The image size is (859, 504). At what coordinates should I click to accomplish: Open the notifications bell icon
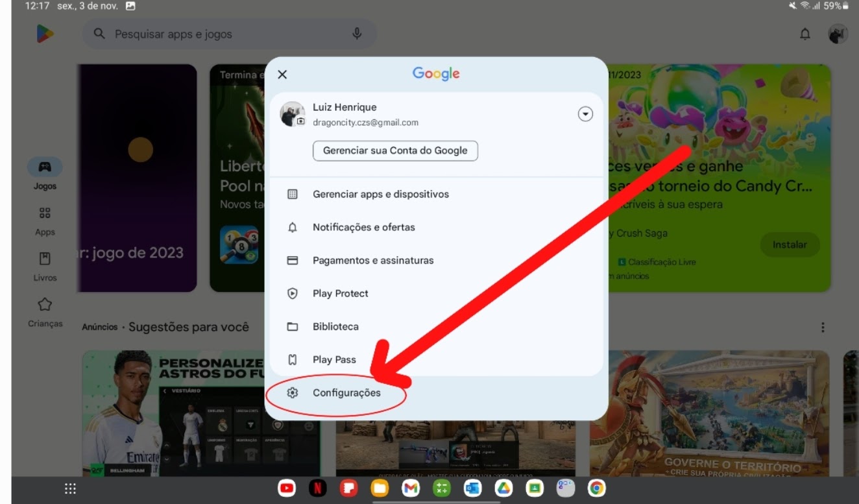805,34
